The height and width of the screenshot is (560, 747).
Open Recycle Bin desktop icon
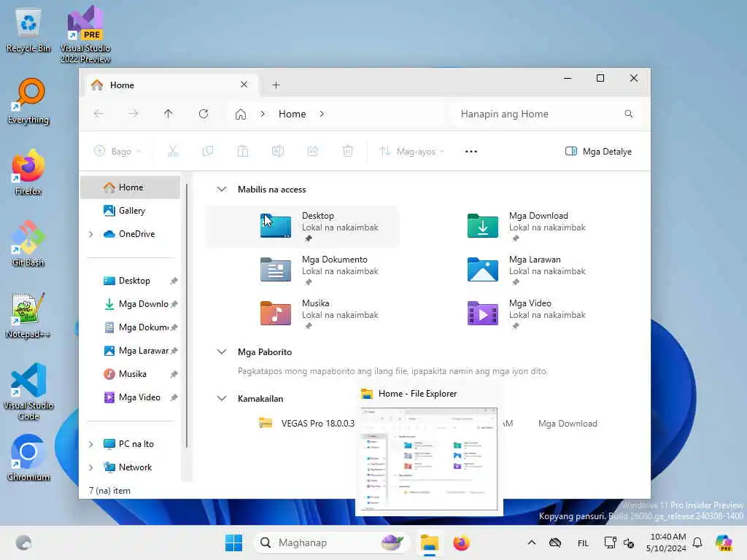(x=28, y=31)
